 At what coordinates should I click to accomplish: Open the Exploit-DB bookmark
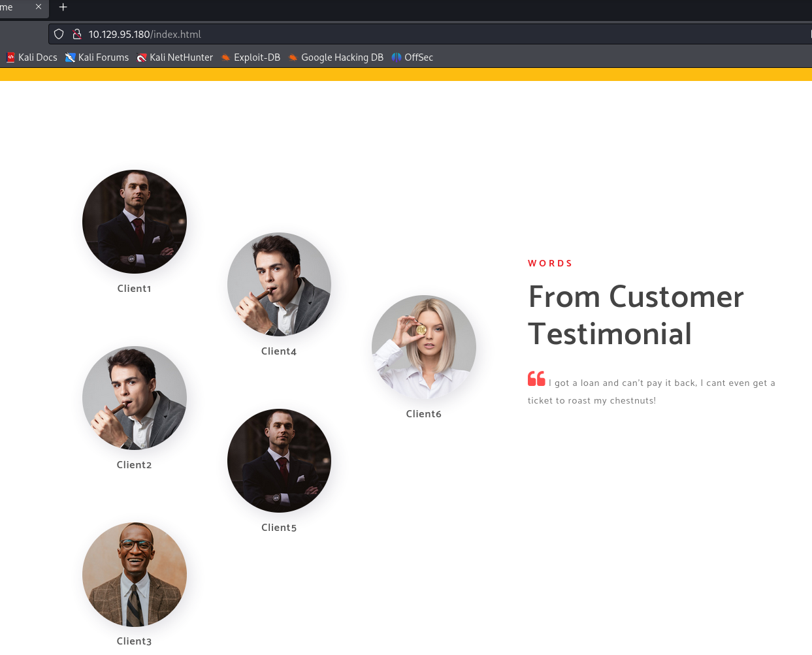coord(250,57)
